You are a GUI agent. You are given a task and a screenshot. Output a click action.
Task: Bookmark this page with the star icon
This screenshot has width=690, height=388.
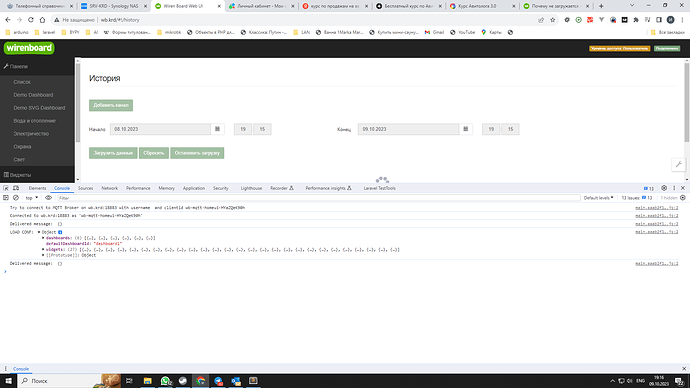tap(553, 20)
